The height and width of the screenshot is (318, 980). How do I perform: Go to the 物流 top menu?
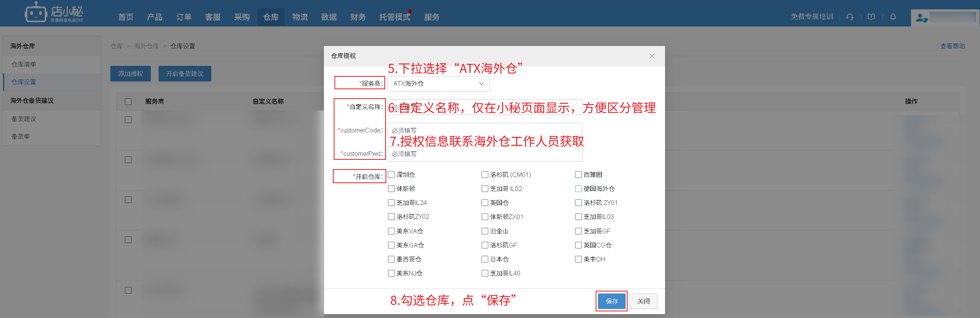coord(300,17)
